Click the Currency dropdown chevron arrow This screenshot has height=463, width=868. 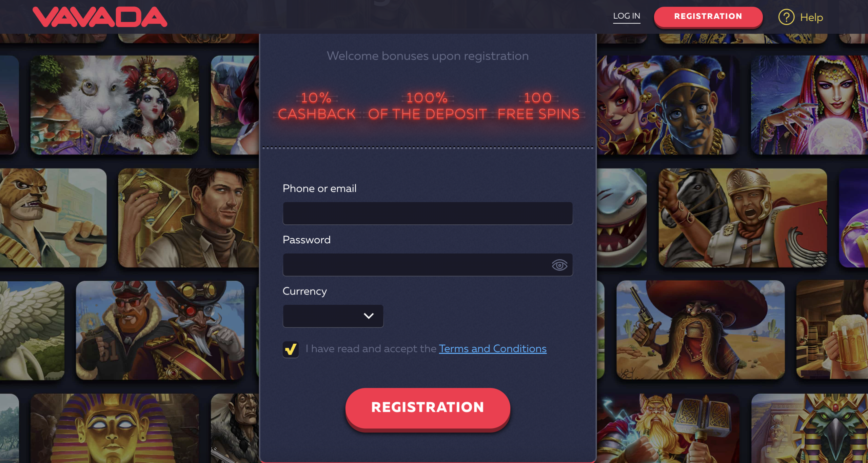(369, 316)
